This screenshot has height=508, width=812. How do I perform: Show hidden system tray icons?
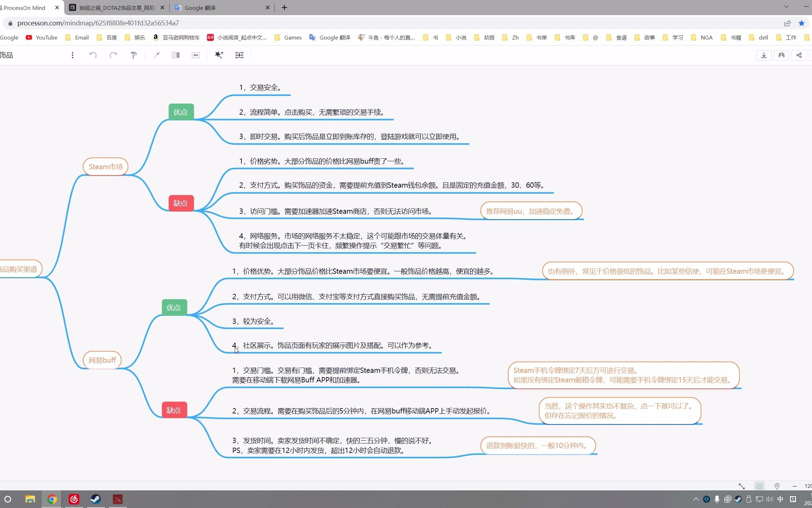(x=696, y=499)
